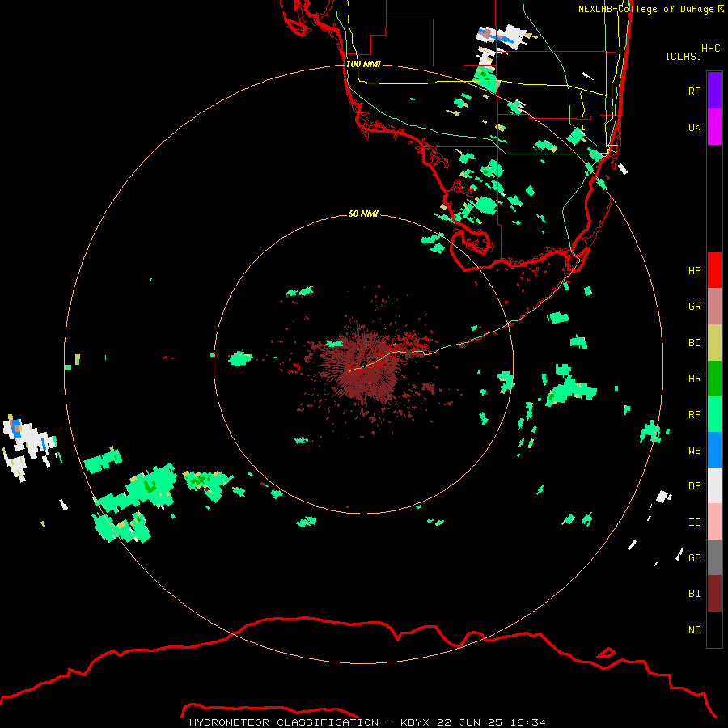Click the 'UK' legend label
The image size is (728, 728).
[x=694, y=127]
